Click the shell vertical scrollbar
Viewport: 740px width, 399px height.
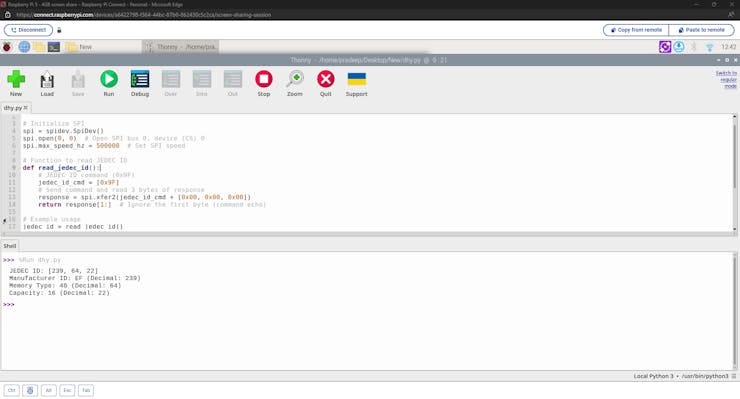pos(735,310)
